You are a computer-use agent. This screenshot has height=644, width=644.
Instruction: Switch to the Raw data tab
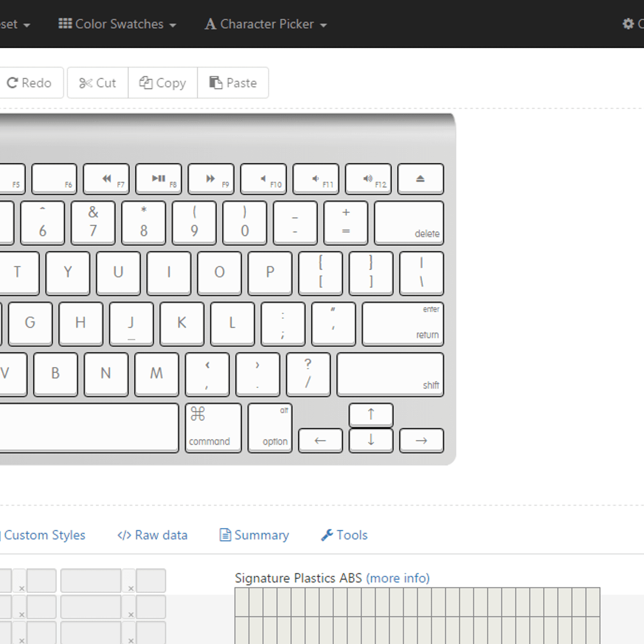[x=152, y=535]
